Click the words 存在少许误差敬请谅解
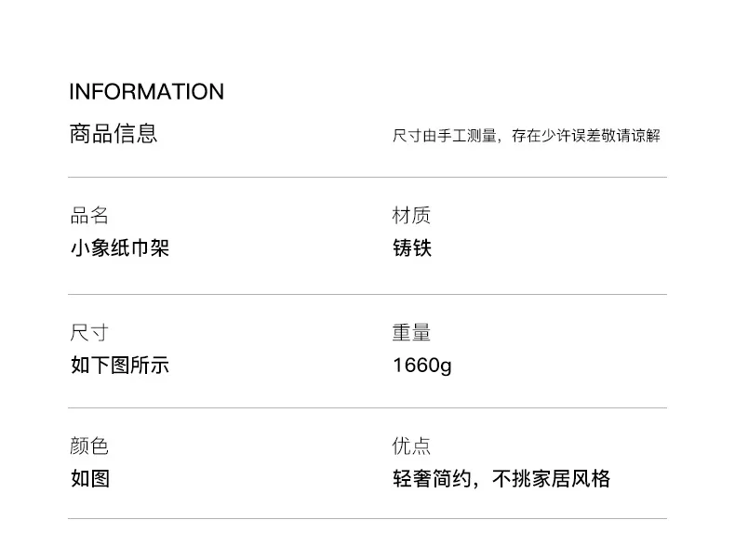735x560 pixels. [586, 136]
